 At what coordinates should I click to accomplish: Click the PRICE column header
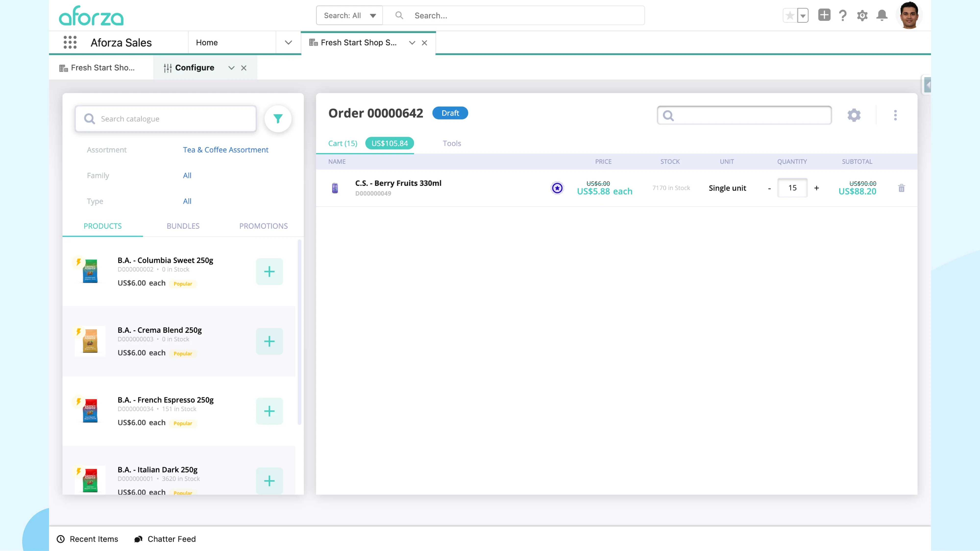603,162
